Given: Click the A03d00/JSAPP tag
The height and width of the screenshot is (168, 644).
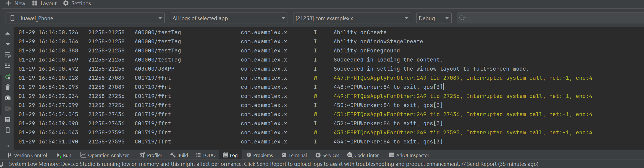Looking at the screenshot, I should point(155,69).
